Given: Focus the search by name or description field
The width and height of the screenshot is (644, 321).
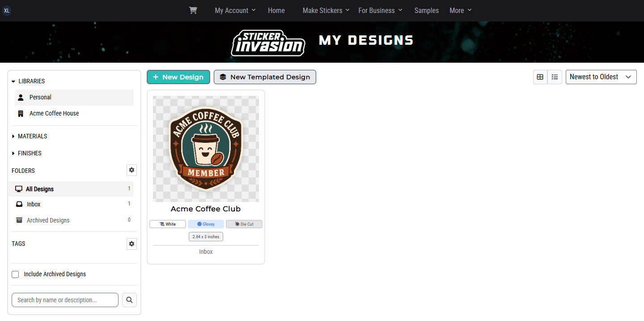Looking at the screenshot, I should click(65, 300).
